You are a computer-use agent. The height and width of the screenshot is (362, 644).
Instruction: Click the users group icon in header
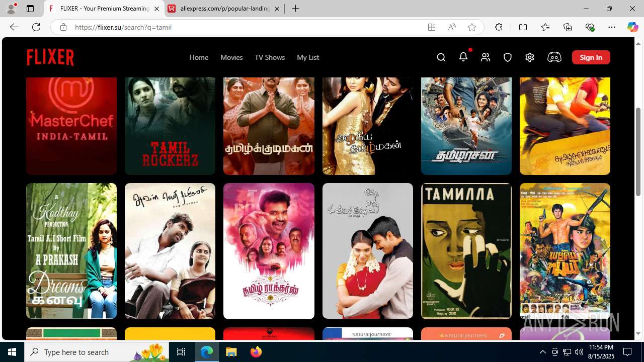click(486, 57)
